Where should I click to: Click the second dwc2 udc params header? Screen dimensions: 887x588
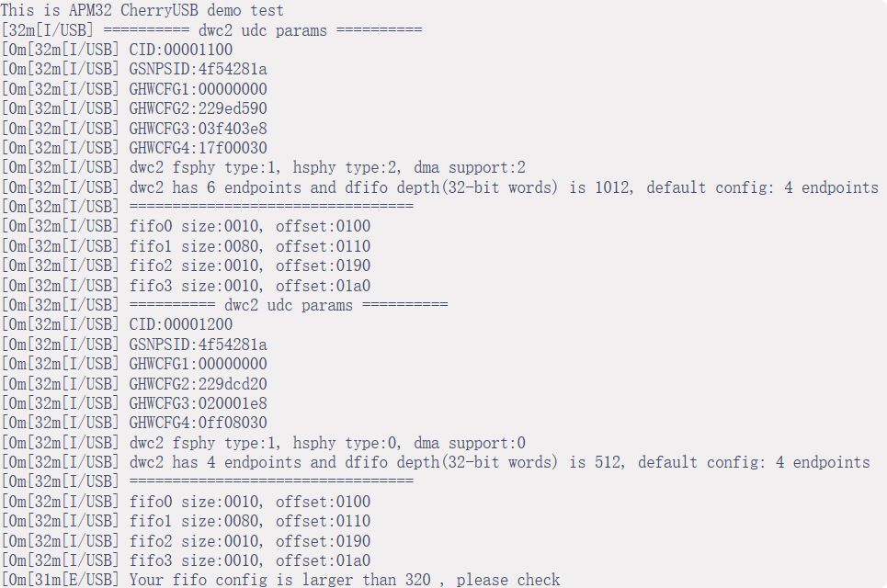[288, 305]
